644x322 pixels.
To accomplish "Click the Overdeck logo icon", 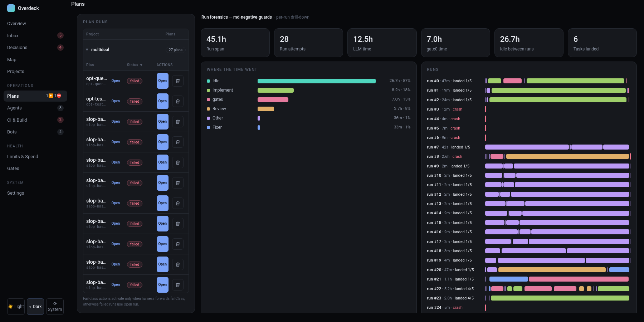I will click(x=11, y=8).
